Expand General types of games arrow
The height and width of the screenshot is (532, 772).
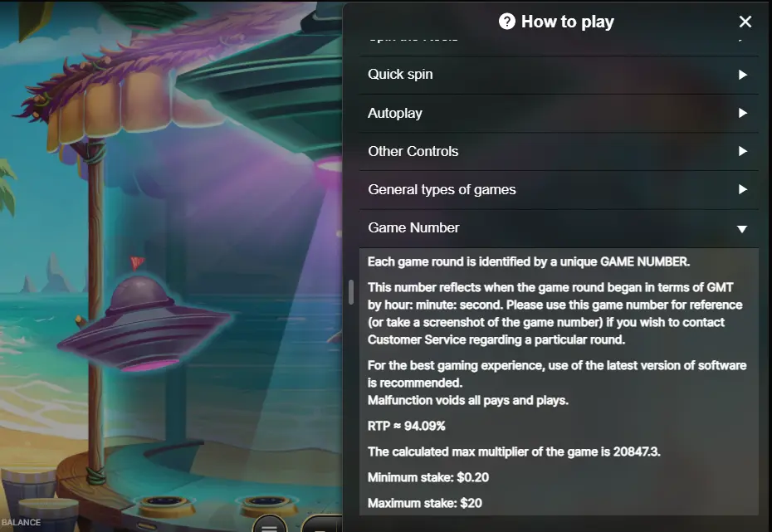click(742, 189)
